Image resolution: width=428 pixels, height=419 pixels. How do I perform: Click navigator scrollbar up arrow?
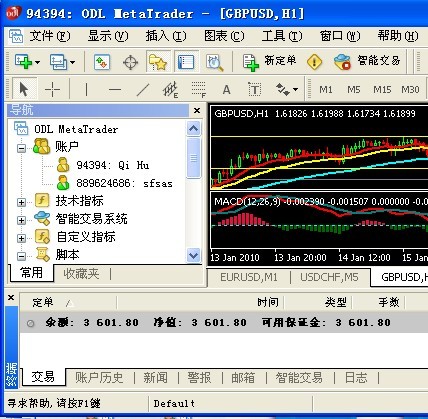click(193, 129)
